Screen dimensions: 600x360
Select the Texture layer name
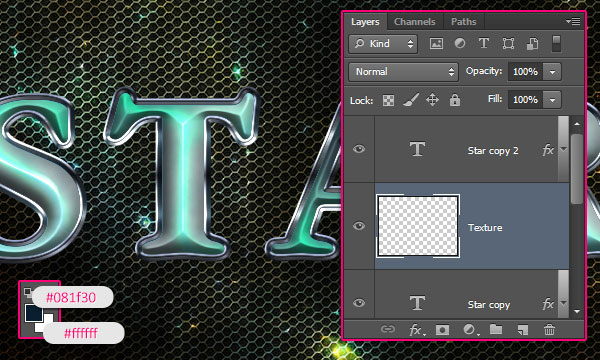pyautogui.click(x=485, y=228)
